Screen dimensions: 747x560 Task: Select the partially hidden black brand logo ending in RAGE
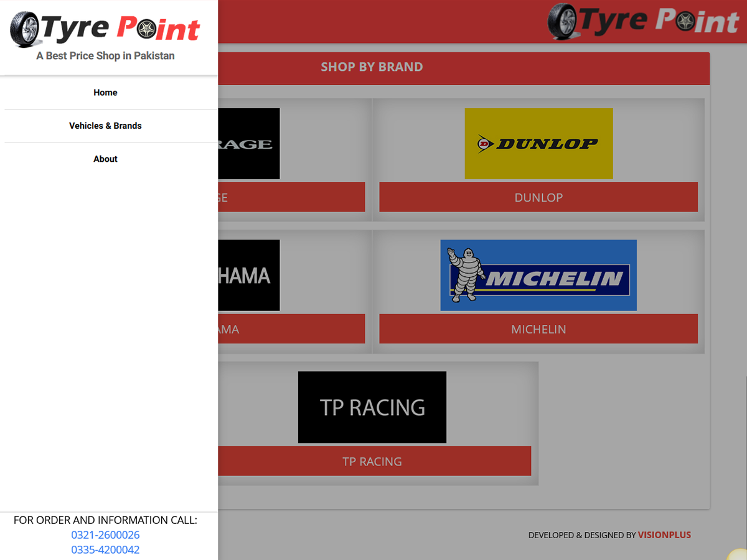tap(249, 144)
